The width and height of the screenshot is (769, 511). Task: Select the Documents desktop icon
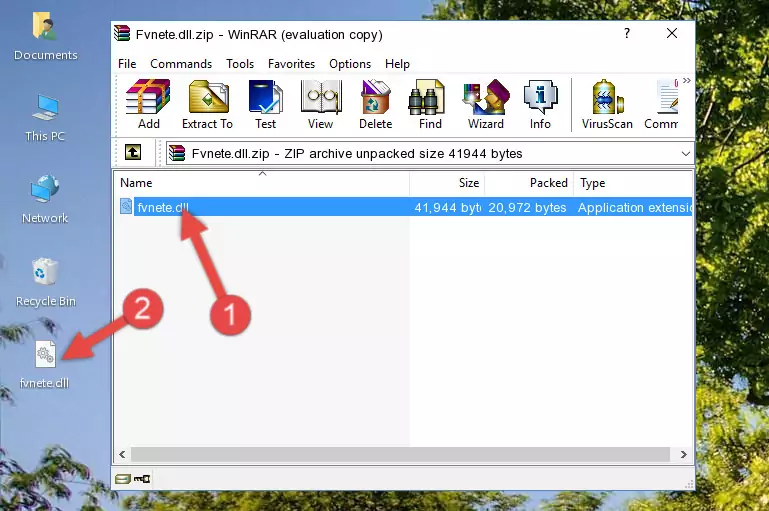coord(45,36)
